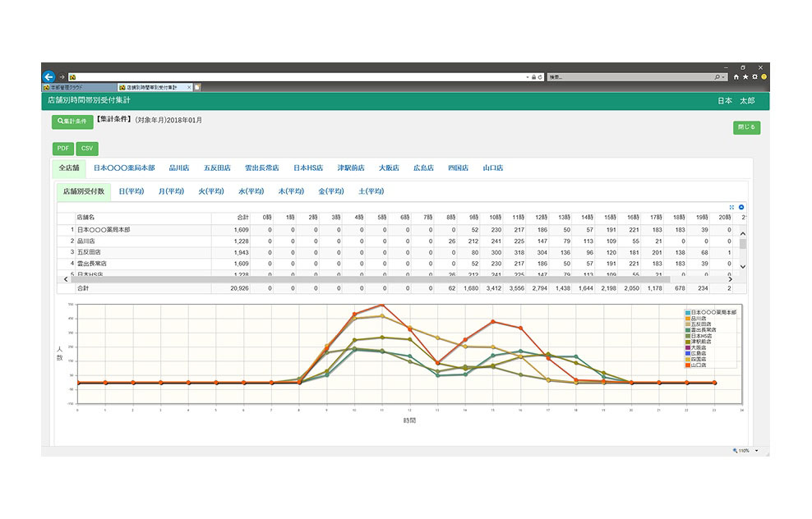Screen dimensions: 812x519
Task: Click the blue circular collapse icon above table
Action: click(x=741, y=207)
